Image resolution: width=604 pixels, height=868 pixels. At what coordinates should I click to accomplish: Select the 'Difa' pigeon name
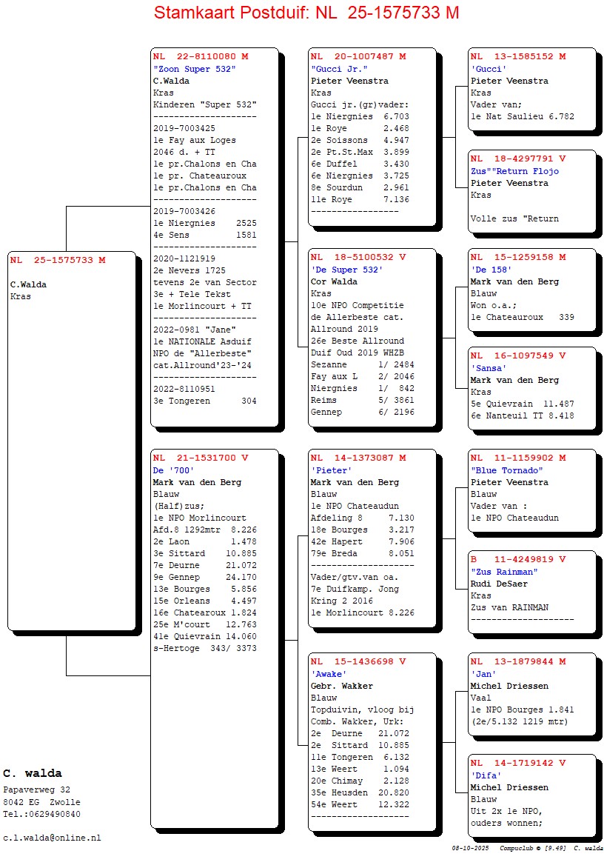coord(486,775)
